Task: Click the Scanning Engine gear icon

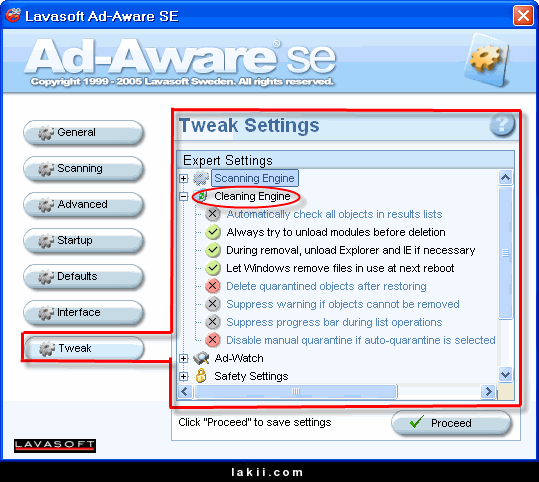Action: [201, 178]
